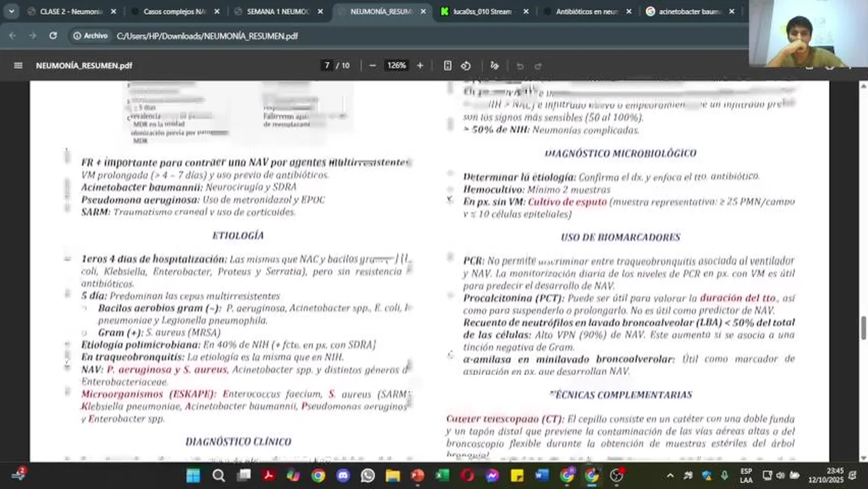Open the PDF sidebar menu icon
Viewport: 868px width, 489px height.
coord(18,65)
